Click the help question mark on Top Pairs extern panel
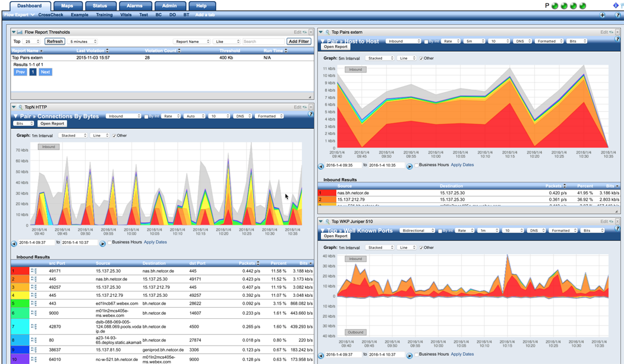 click(617, 39)
